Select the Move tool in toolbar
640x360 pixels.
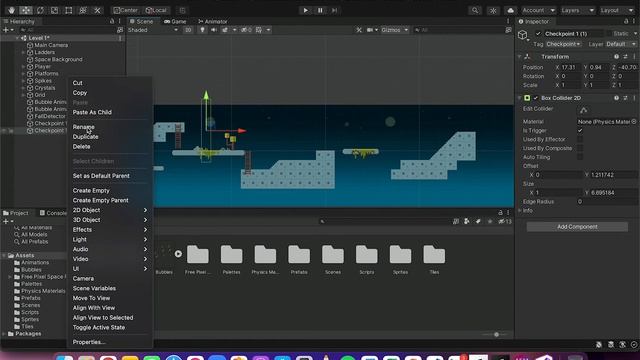click(x=26, y=10)
